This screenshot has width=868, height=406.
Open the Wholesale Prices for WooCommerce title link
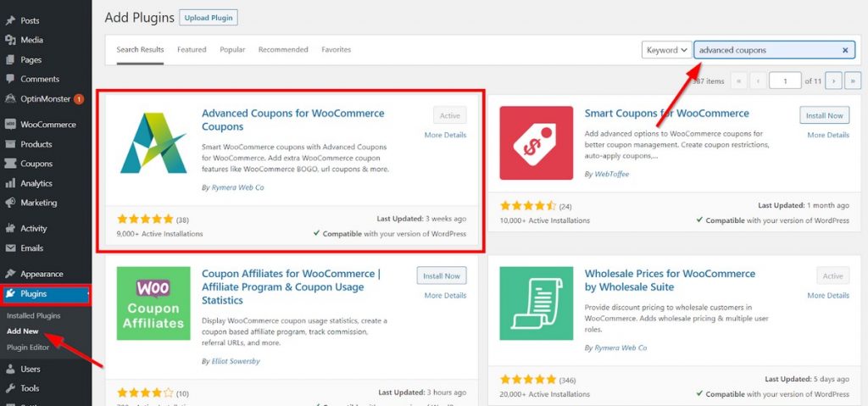click(670, 281)
